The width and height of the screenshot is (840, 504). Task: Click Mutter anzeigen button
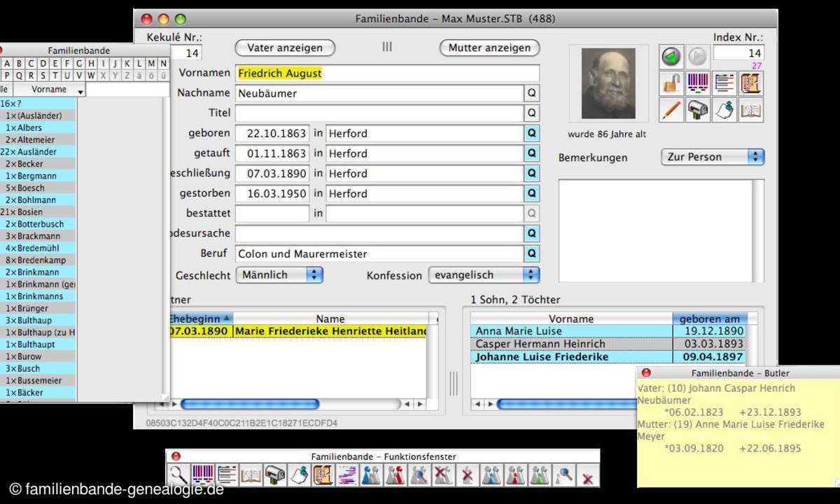(489, 48)
